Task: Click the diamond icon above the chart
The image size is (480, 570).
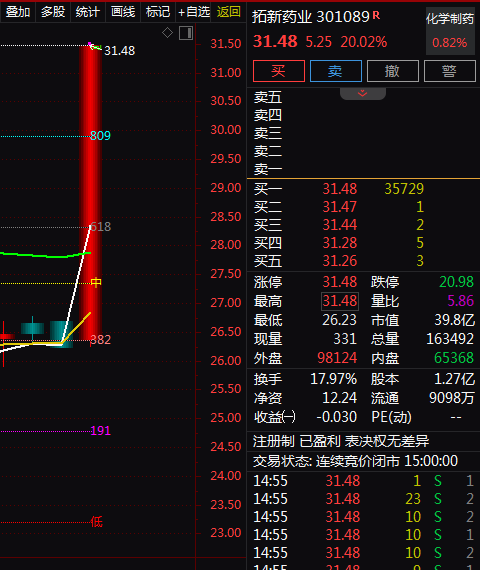Action: (167, 33)
